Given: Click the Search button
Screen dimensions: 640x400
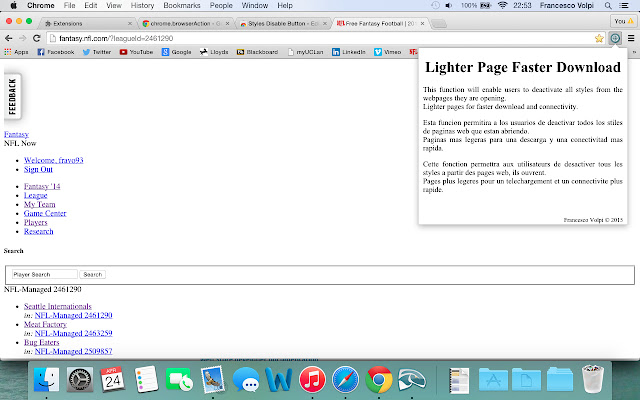Looking at the screenshot, I should coord(93,275).
